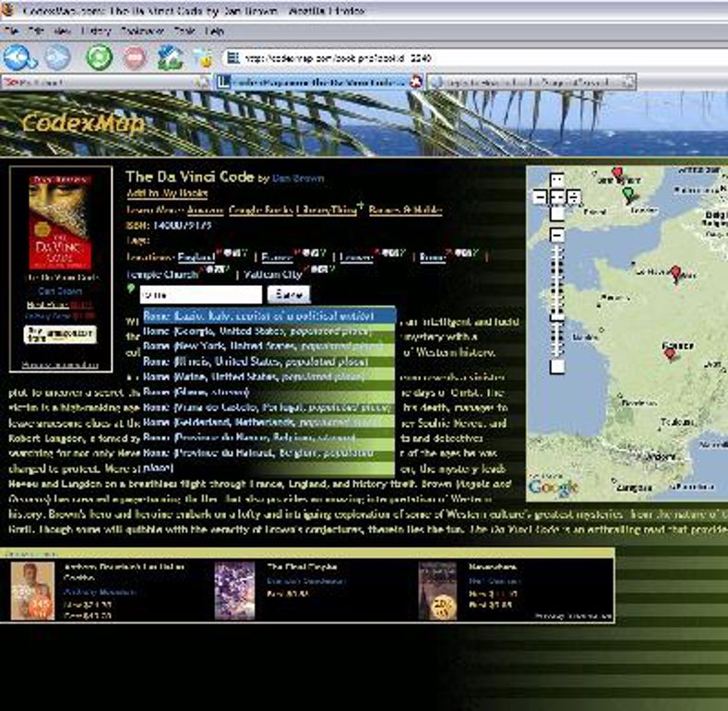Click the browser Back arrow button

pos(18,57)
